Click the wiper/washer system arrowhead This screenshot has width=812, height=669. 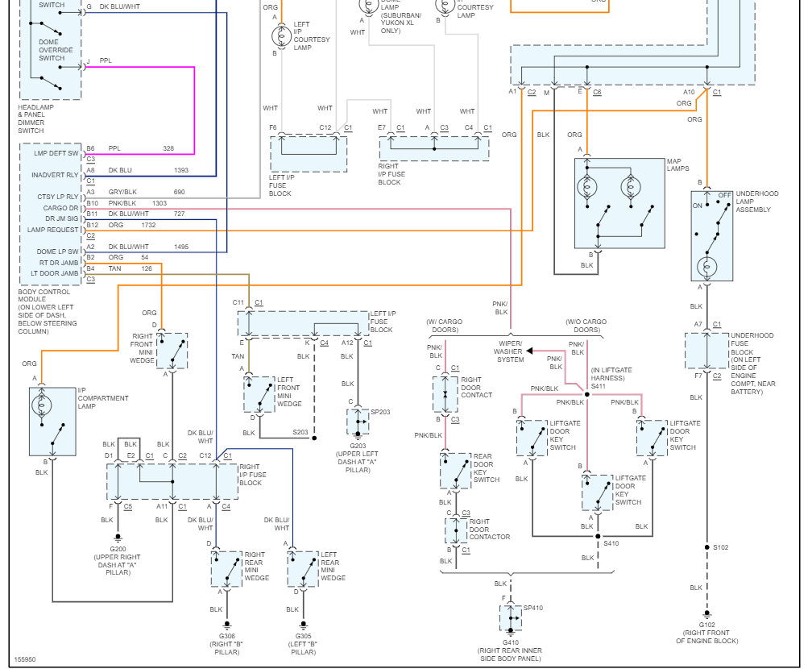(529, 351)
